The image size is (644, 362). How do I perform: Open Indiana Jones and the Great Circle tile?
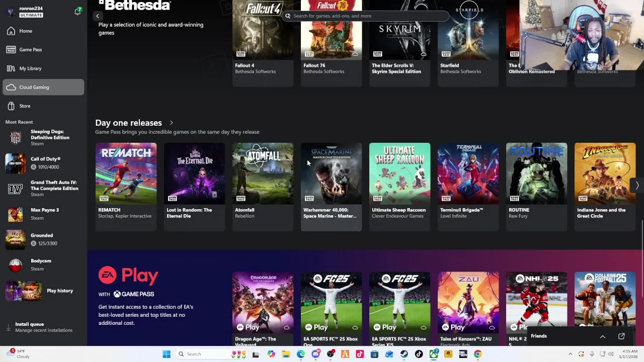coord(605,187)
